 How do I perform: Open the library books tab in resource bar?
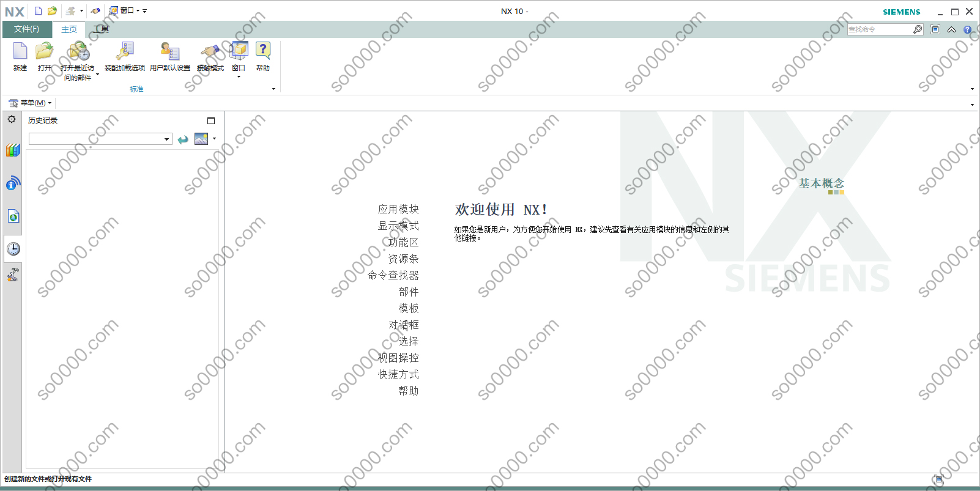[x=13, y=150]
